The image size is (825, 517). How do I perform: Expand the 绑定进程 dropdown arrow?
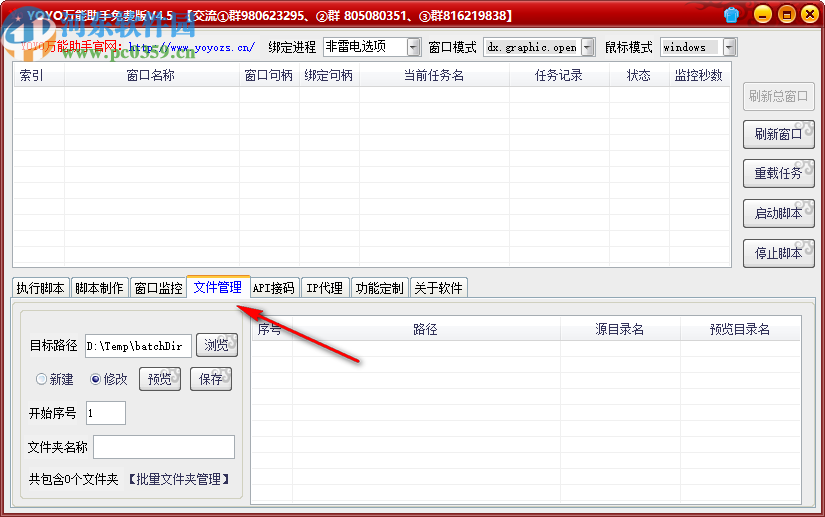point(414,47)
